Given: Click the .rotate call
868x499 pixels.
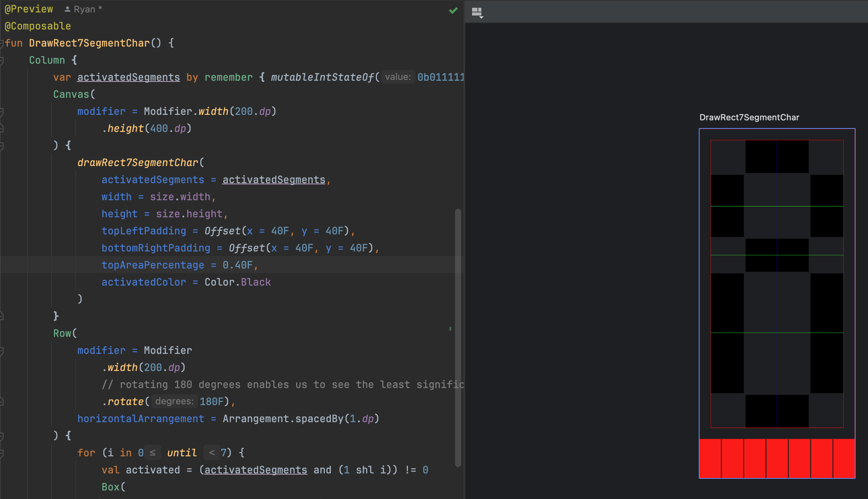Looking at the screenshot, I should click(x=123, y=402).
